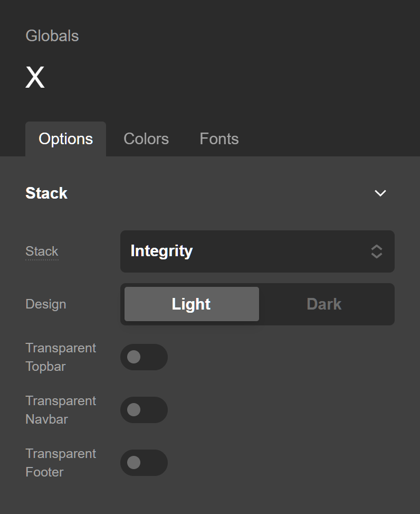Click the Transparent Footer label

(x=61, y=463)
